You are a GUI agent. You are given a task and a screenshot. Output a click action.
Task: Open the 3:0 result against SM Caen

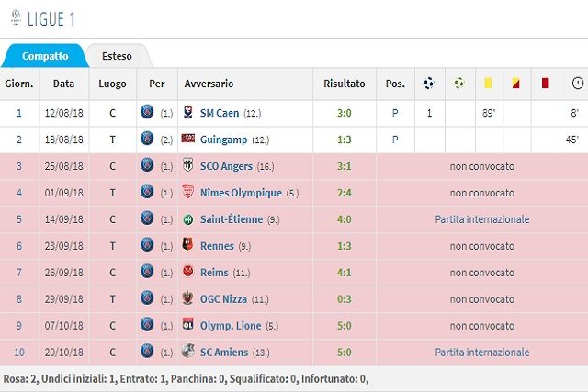tap(345, 113)
